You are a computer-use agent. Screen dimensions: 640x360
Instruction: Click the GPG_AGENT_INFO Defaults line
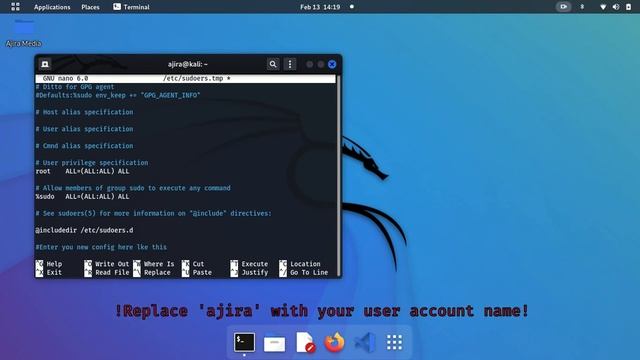click(118, 95)
